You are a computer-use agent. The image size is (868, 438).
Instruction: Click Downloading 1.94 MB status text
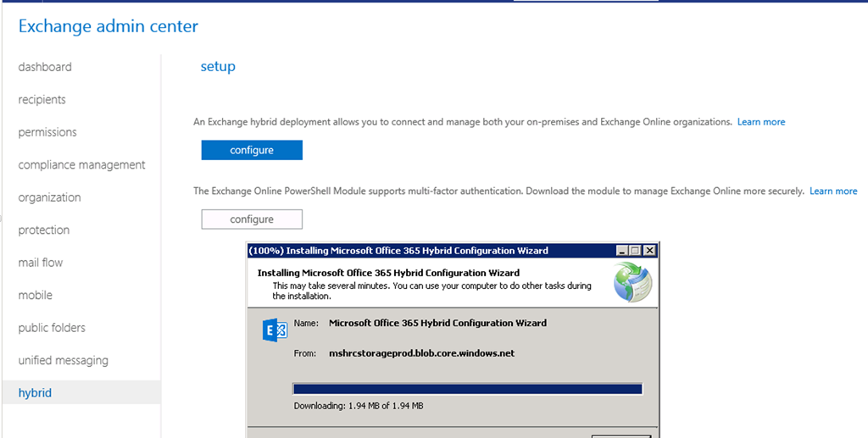pos(359,405)
